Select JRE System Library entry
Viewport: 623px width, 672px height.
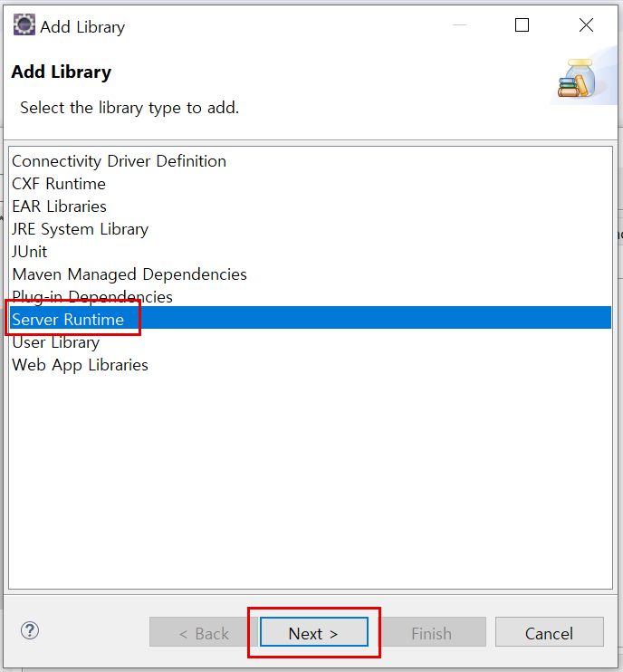point(80,229)
